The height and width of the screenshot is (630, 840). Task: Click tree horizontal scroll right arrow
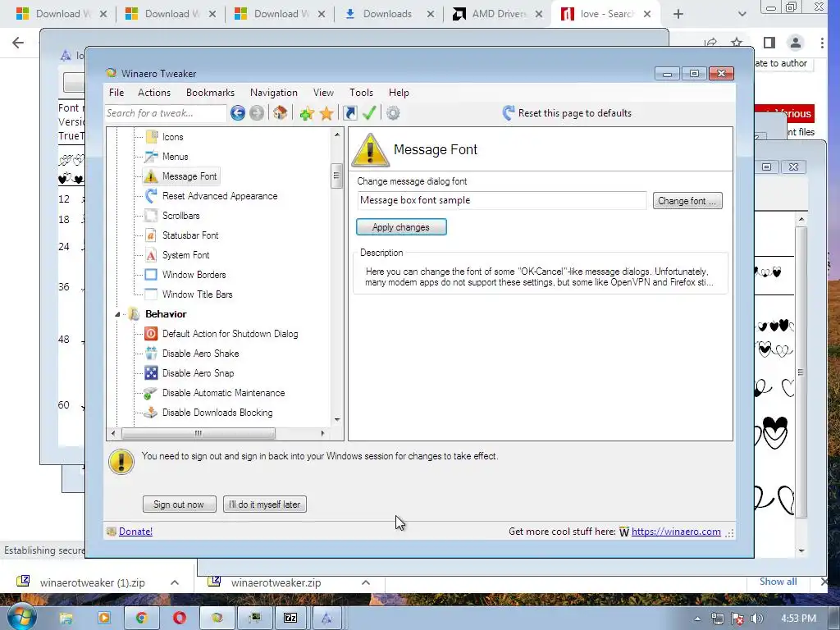pyautogui.click(x=322, y=433)
